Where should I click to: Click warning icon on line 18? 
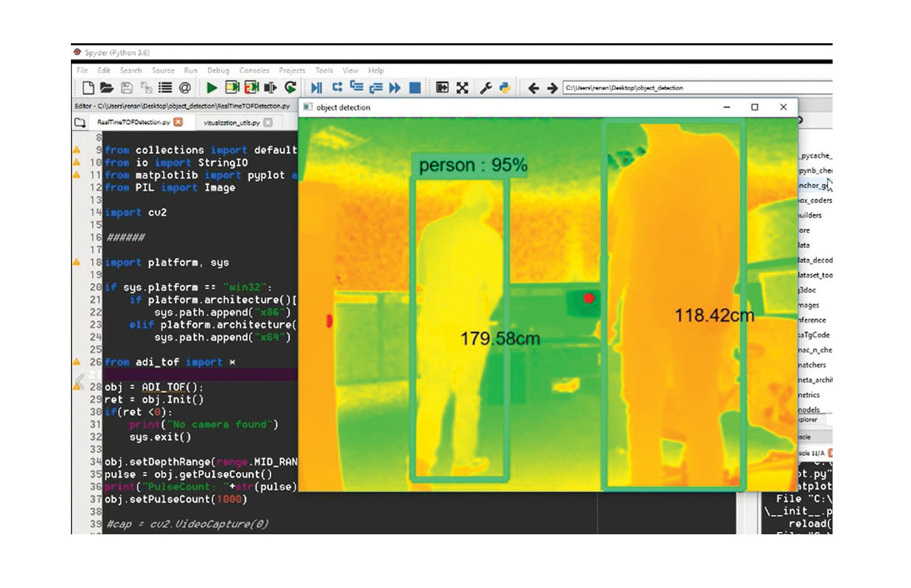pos(75,262)
